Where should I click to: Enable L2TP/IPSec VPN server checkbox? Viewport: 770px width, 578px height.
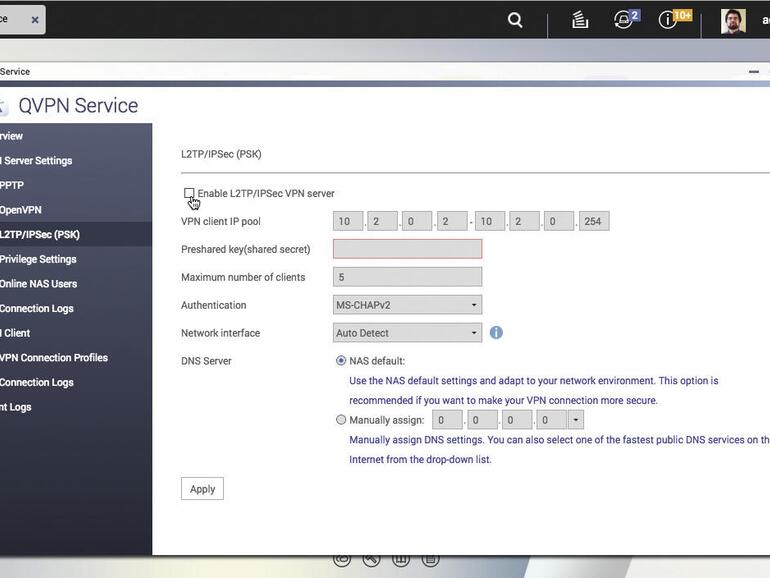[x=189, y=193]
